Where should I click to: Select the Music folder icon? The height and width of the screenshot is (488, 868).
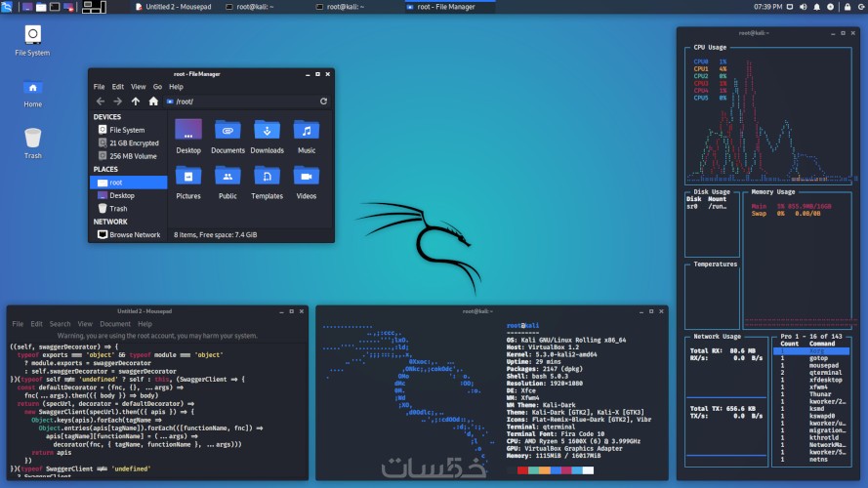coord(307,136)
